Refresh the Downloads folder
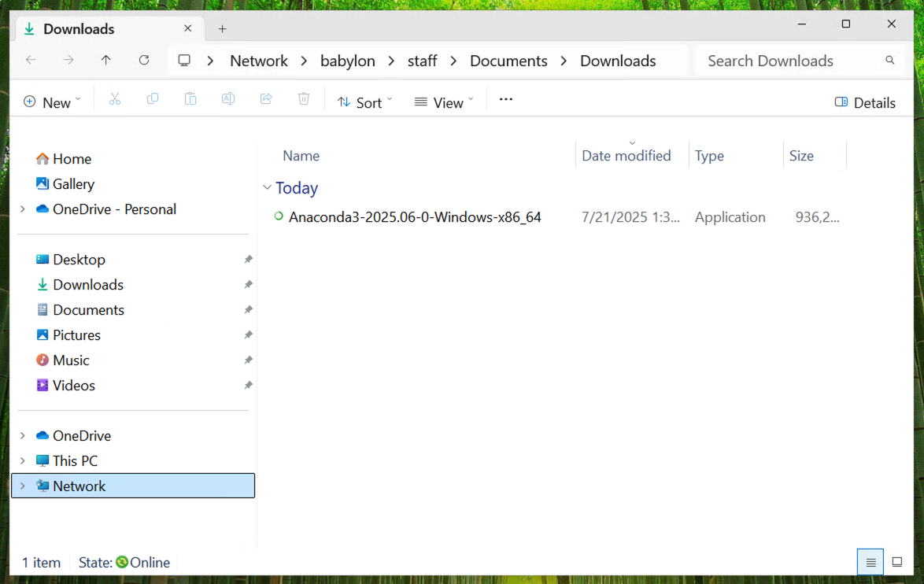Viewport: 924px width, 584px height. (x=144, y=60)
